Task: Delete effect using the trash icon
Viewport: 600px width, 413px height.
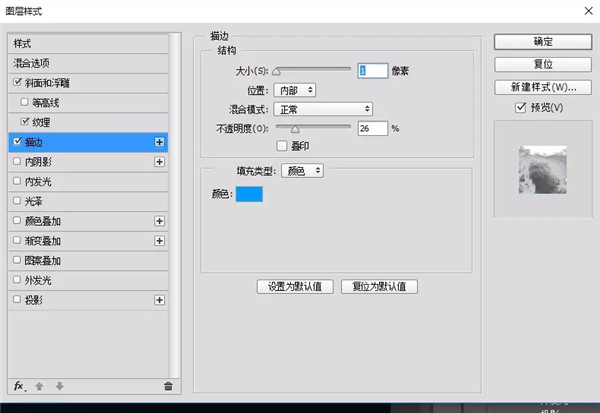Action: [168, 386]
